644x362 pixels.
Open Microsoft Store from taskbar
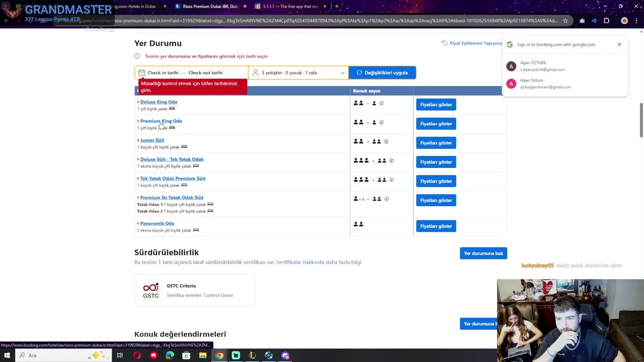pos(186,355)
